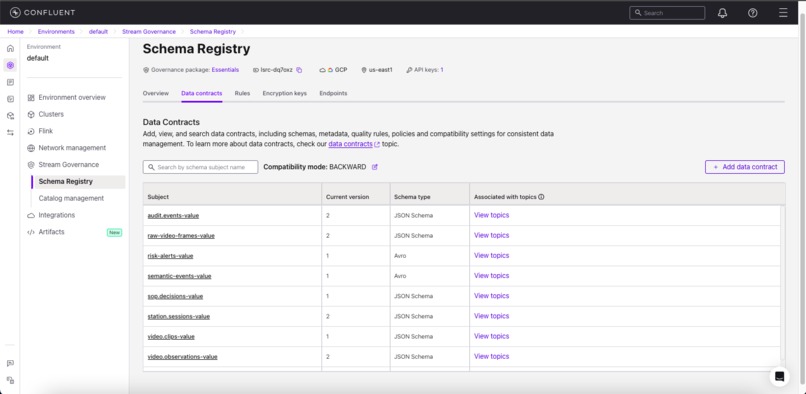The image size is (806, 394).
Task: Open API keys count link
Action: tap(442, 70)
